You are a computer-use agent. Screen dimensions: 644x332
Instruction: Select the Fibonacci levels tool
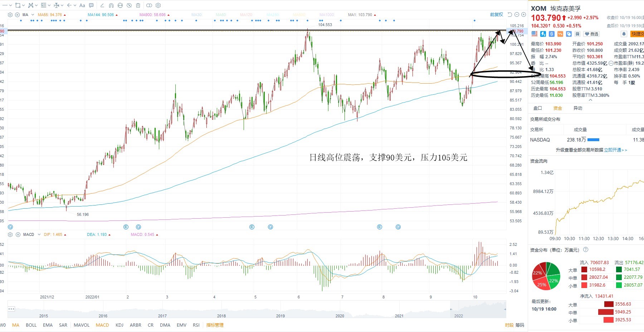44,5
